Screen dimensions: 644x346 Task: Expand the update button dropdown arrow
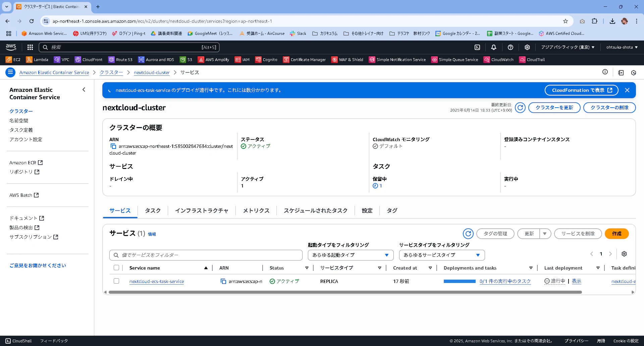click(x=545, y=234)
